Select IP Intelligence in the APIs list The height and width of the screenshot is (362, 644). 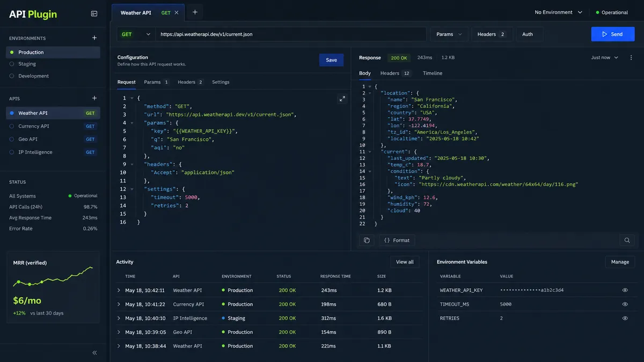click(53, 152)
